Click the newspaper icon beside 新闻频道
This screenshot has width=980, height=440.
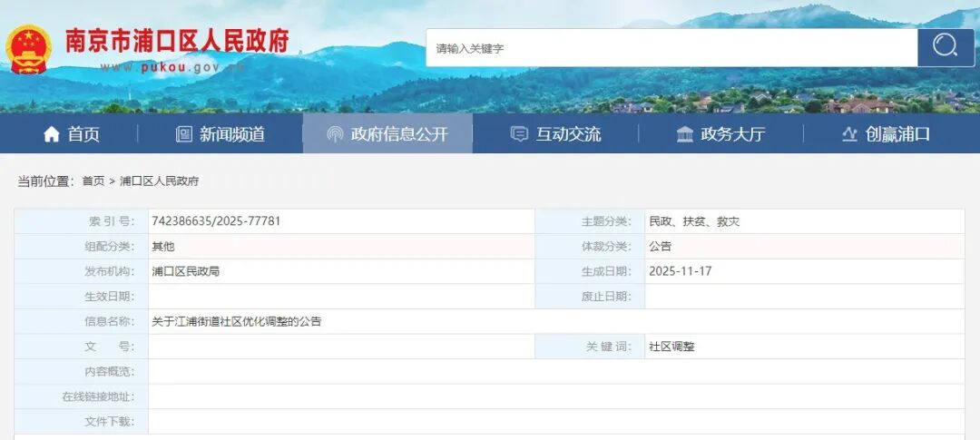click(184, 134)
